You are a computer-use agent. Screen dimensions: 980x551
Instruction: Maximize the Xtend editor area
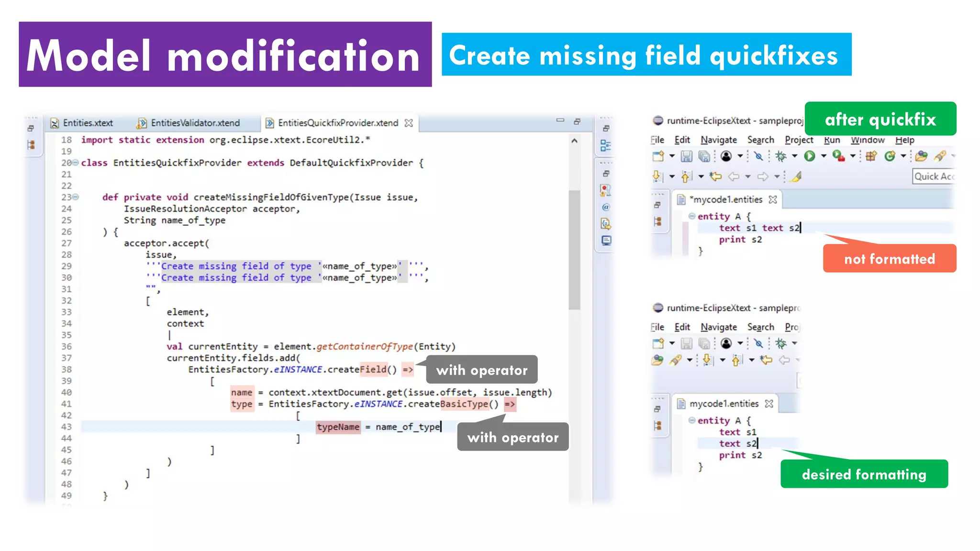tap(577, 121)
